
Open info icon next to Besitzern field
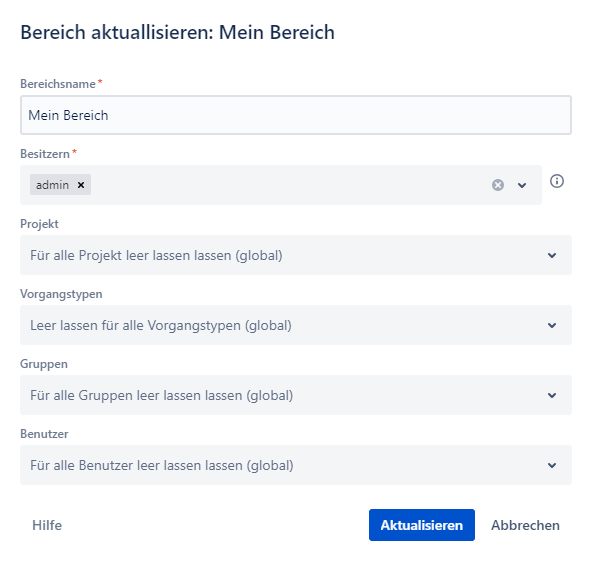[557, 181]
